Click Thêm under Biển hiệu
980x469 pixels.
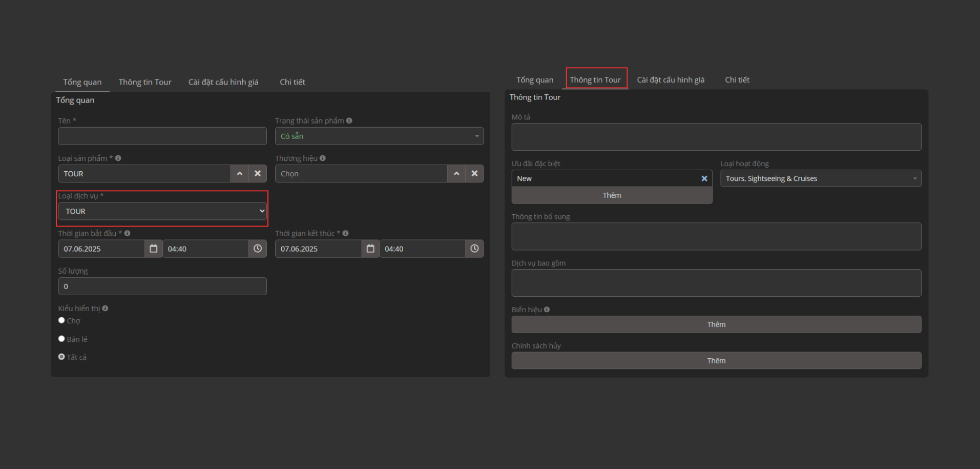[x=716, y=324]
